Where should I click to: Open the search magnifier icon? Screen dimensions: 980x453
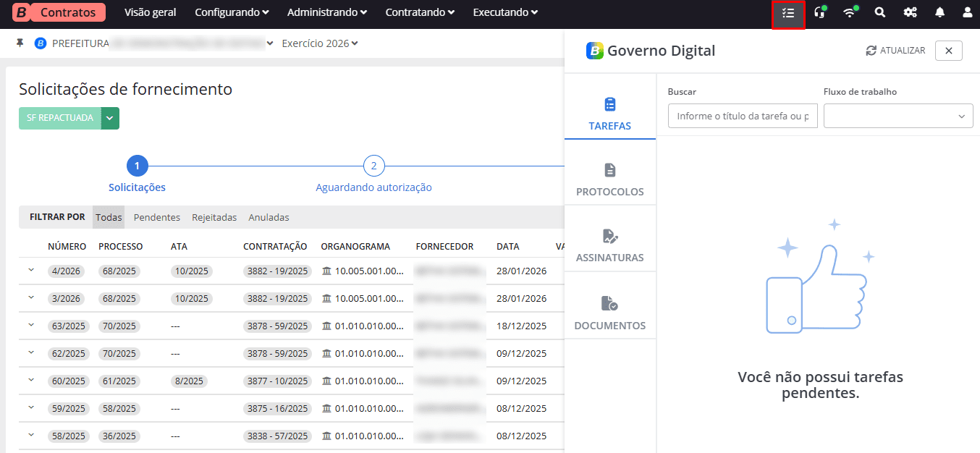(879, 13)
